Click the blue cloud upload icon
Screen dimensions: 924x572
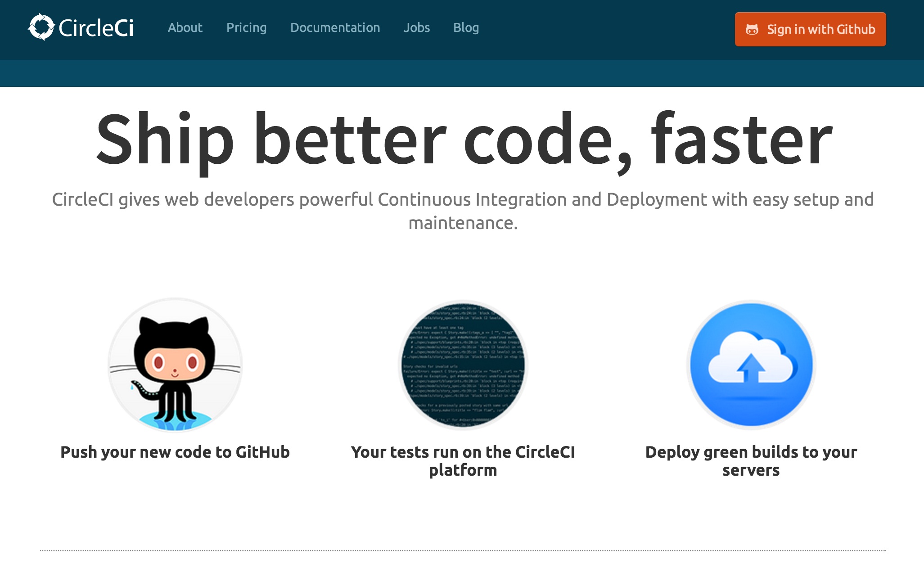pyautogui.click(x=751, y=365)
